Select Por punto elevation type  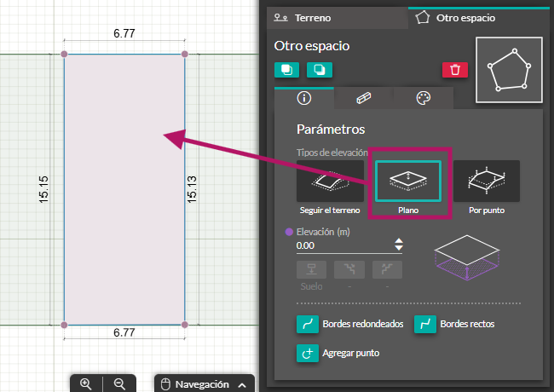(x=487, y=182)
